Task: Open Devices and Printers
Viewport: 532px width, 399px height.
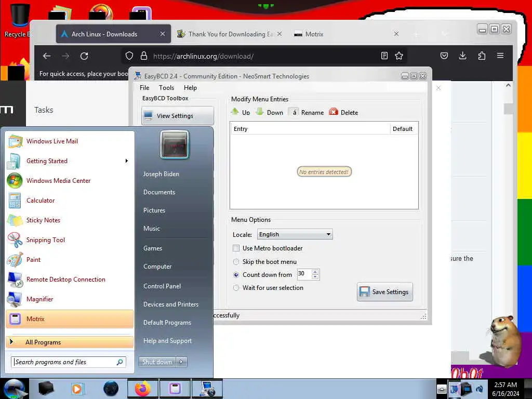Action: tap(170, 304)
